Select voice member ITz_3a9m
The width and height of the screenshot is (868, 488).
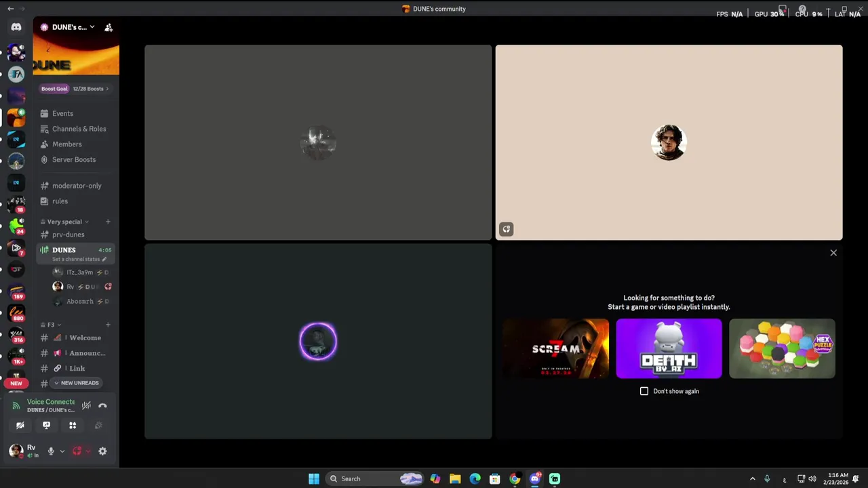pos(80,272)
